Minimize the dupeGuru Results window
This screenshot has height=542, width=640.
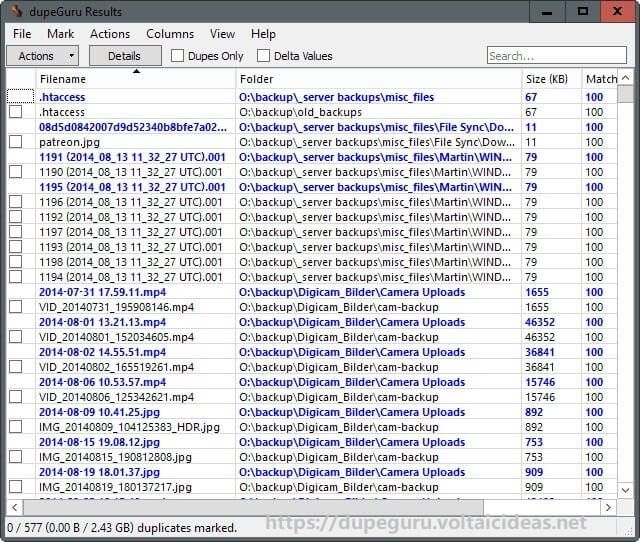[547, 11]
